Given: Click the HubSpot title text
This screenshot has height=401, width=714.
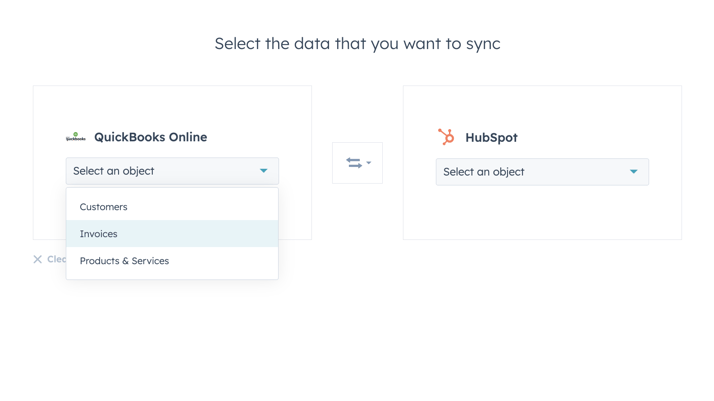Looking at the screenshot, I should (x=491, y=138).
